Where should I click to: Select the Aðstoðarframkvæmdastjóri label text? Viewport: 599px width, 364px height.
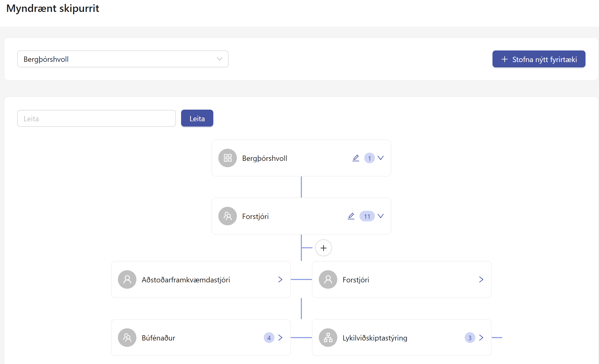coord(186,280)
